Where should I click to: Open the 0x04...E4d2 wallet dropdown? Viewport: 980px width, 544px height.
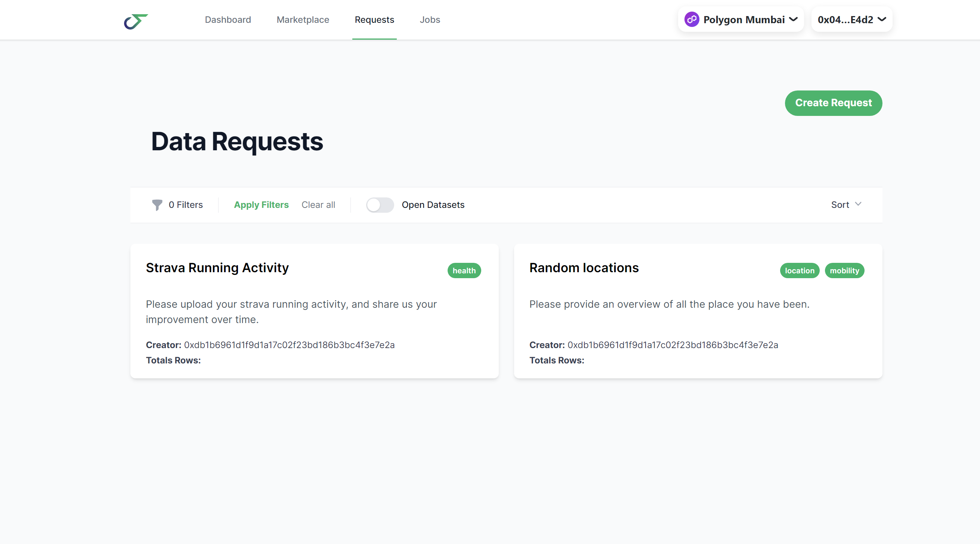(851, 19)
